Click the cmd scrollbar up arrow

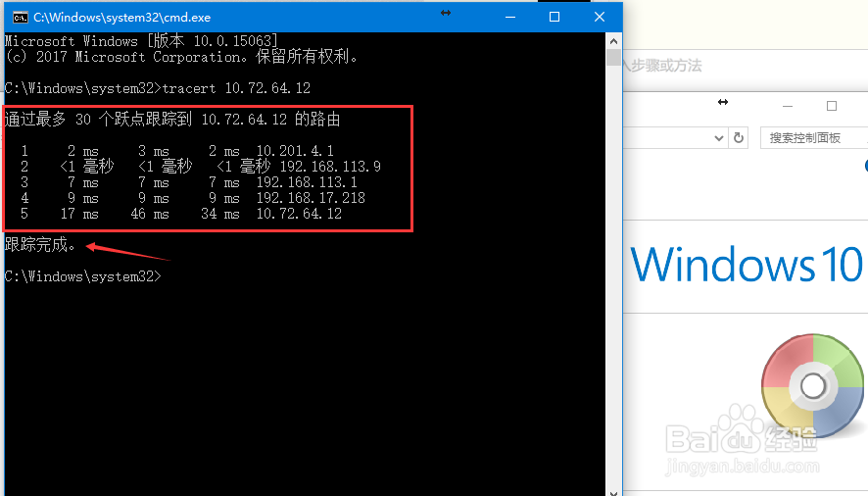click(x=613, y=41)
